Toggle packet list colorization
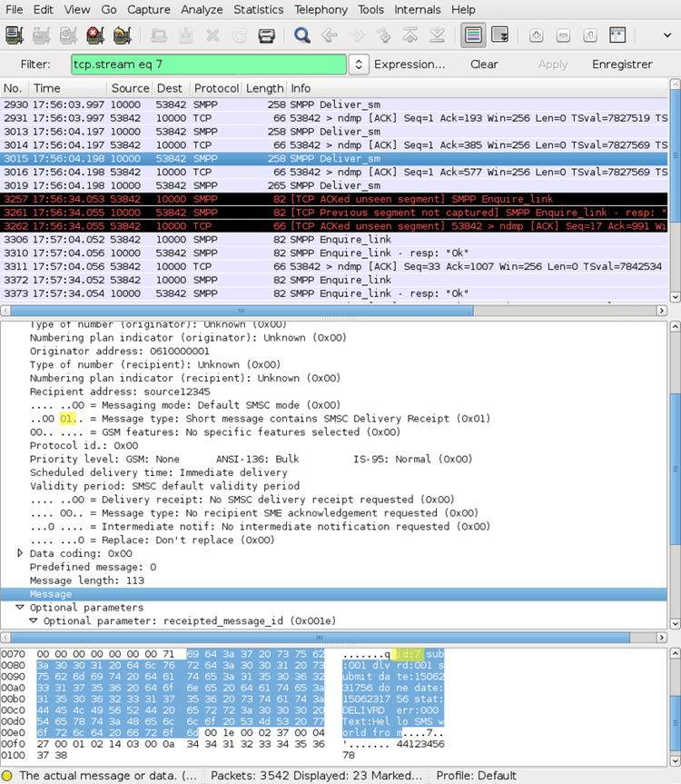The height and width of the screenshot is (784, 681). tap(472, 35)
